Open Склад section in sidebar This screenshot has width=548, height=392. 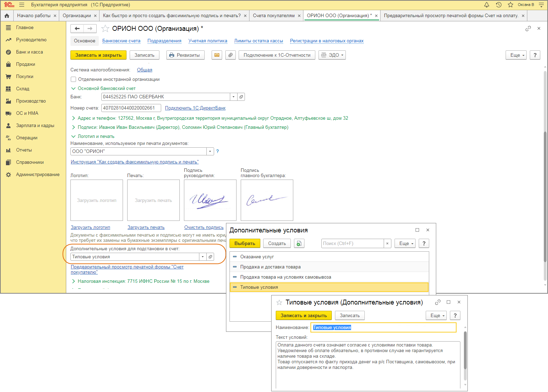[23, 89]
